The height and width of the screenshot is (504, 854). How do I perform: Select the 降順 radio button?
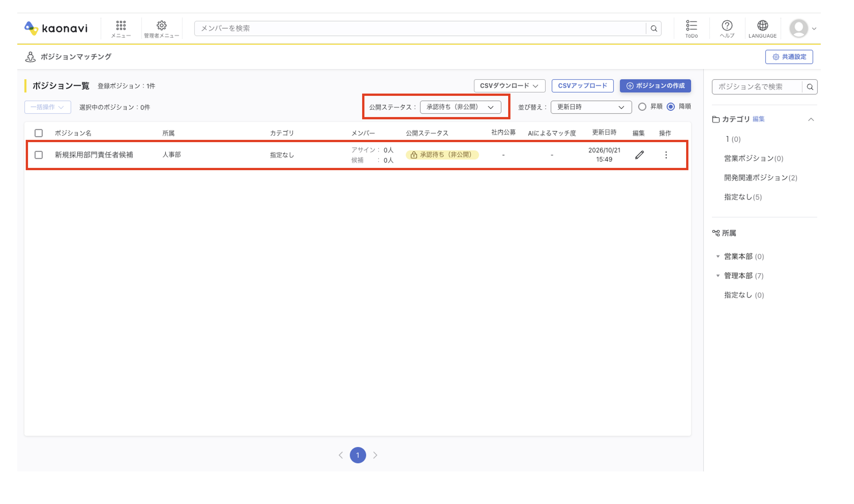(x=670, y=107)
